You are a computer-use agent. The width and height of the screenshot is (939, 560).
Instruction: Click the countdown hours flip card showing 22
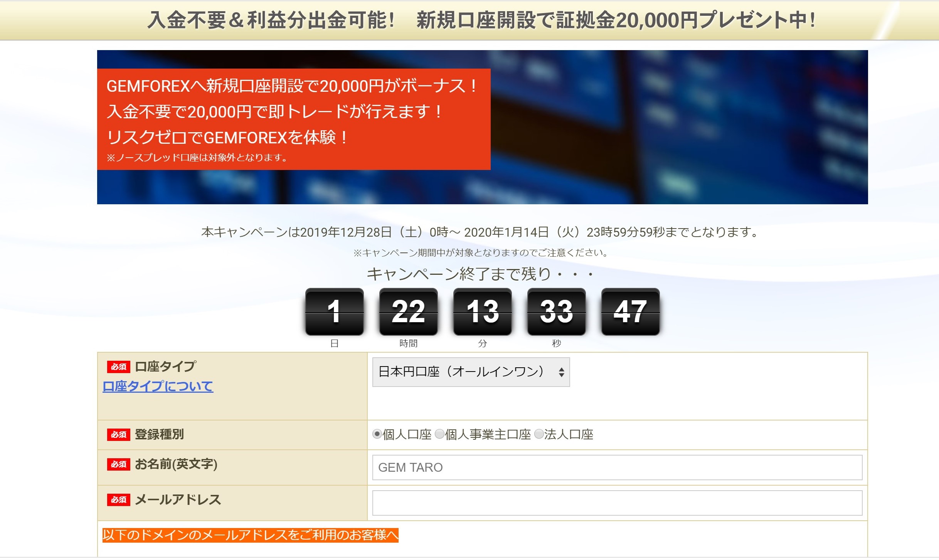point(408,311)
